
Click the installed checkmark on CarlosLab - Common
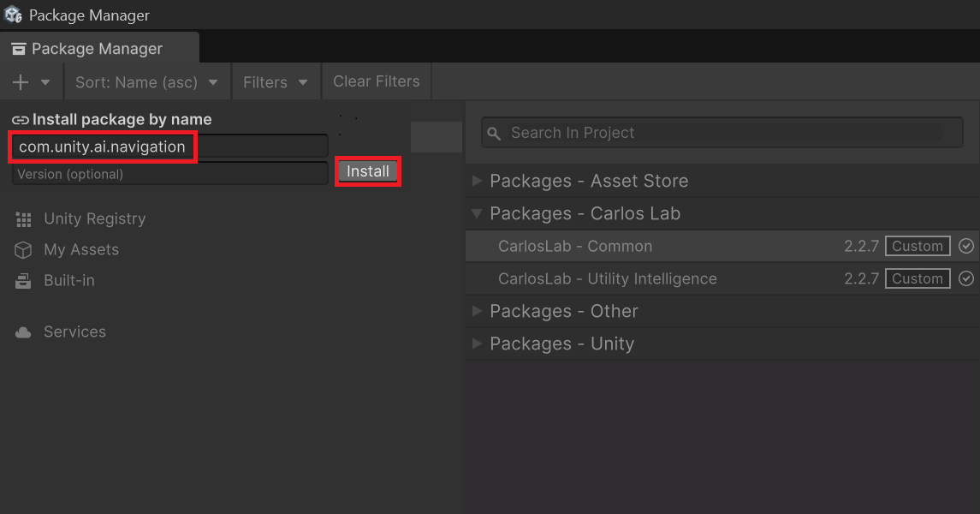coord(966,246)
